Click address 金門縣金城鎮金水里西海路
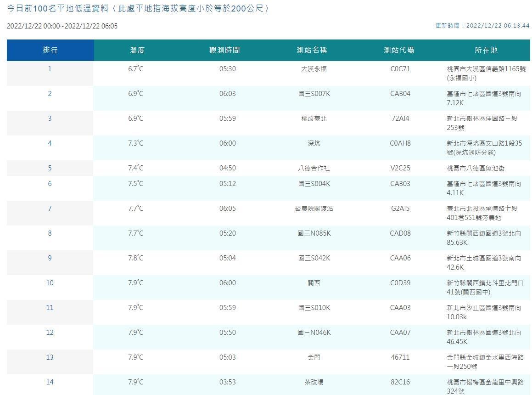 (485, 357)
